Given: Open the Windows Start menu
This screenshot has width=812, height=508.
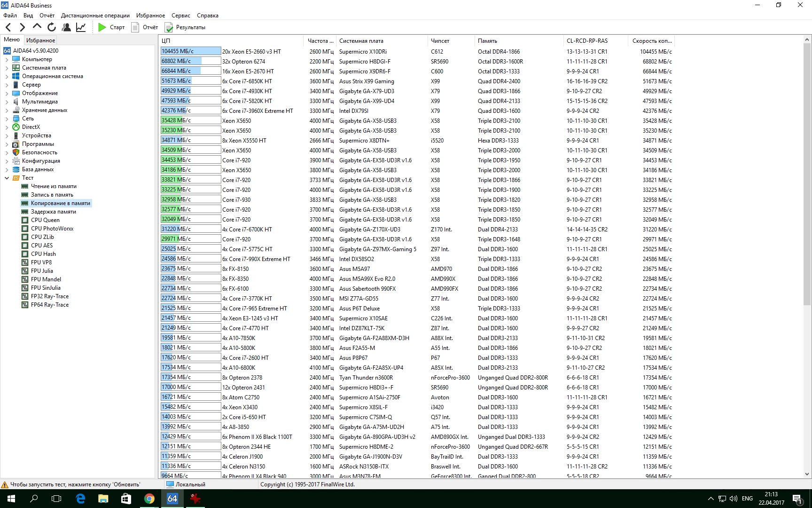Looking at the screenshot, I should [x=11, y=499].
